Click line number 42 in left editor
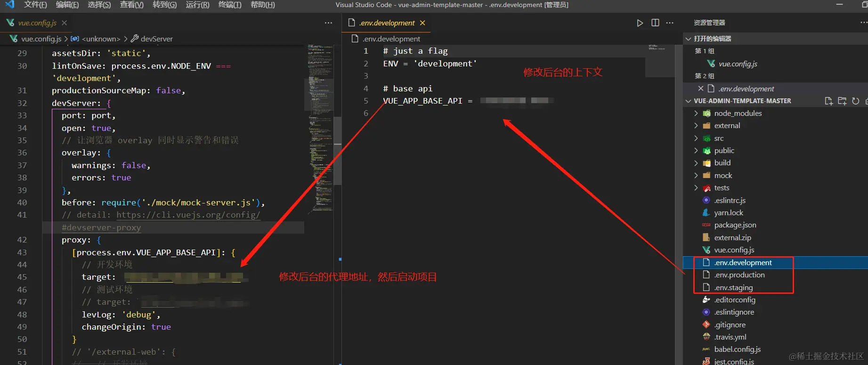This screenshot has width=868, height=365. pos(22,240)
